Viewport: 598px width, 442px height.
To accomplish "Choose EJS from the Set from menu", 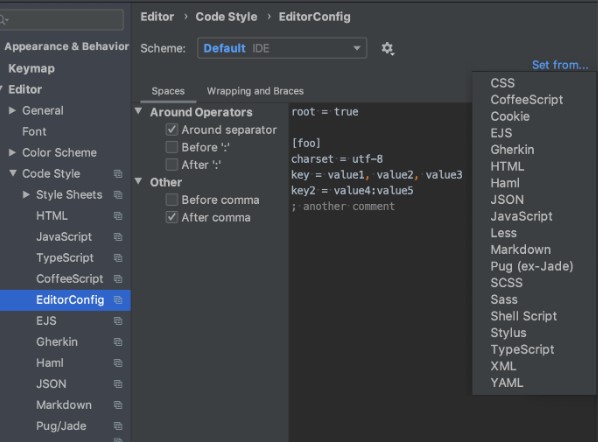I will coord(501,133).
